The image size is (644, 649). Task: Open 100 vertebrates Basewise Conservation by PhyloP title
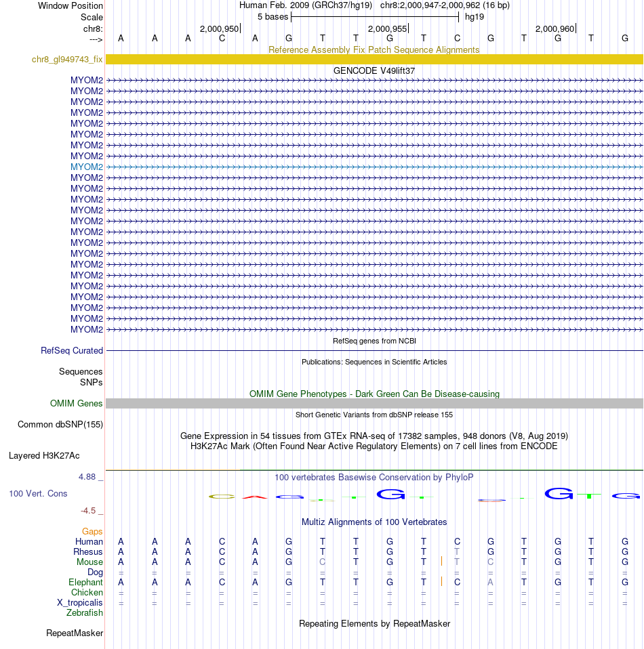click(374, 477)
